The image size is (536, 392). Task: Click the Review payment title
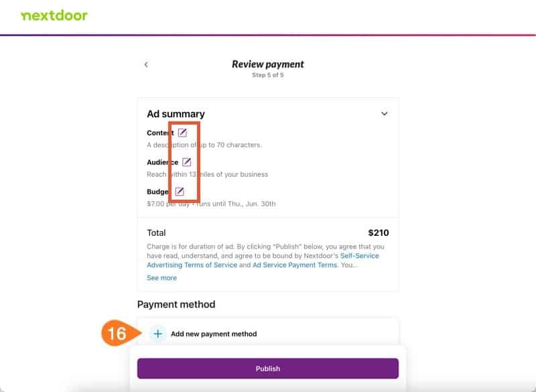tap(267, 64)
